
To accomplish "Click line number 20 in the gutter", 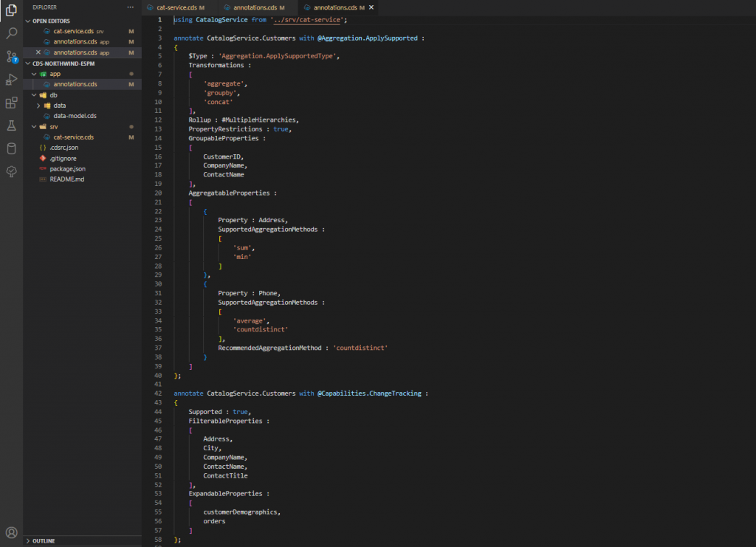I will 158,193.
